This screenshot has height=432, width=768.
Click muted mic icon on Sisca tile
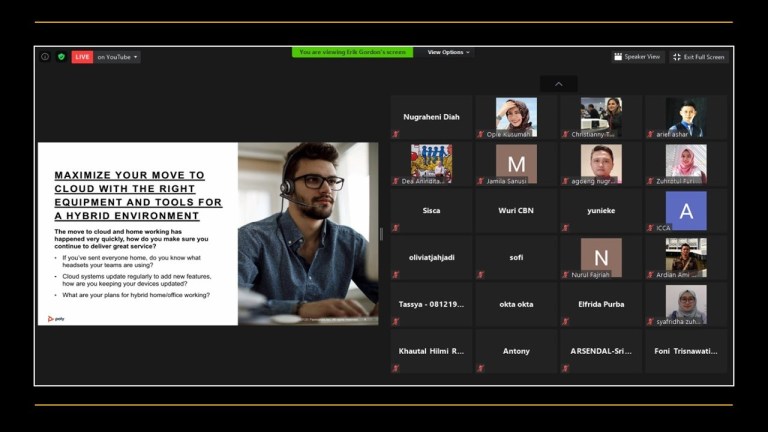pos(395,228)
